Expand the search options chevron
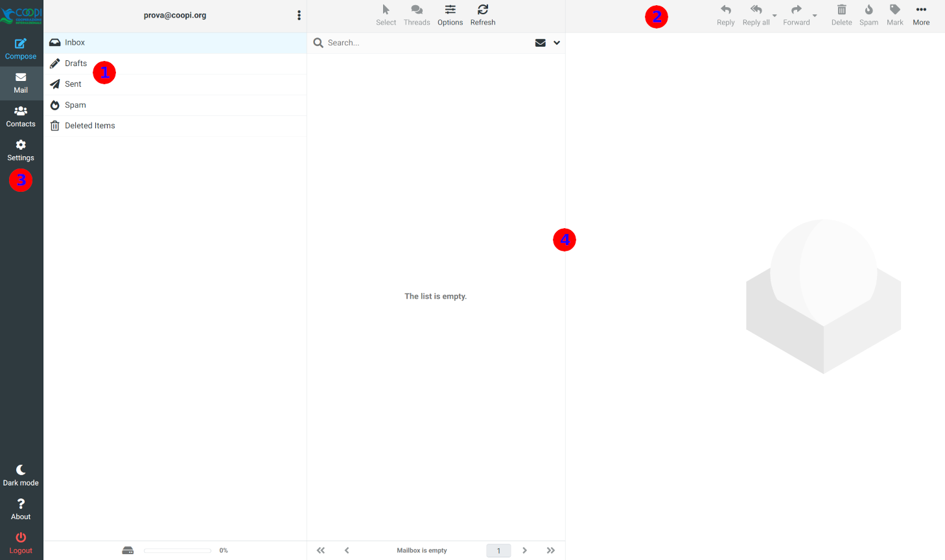This screenshot has width=945, height=560. pos(557,43)
